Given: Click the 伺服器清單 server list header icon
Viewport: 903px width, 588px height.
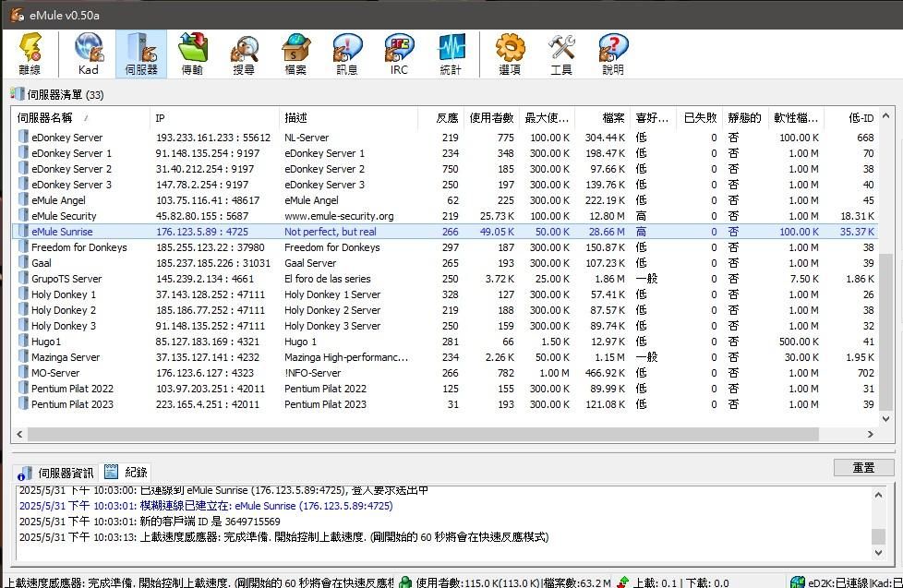Looking at the screenshot, I should point(18,94).
